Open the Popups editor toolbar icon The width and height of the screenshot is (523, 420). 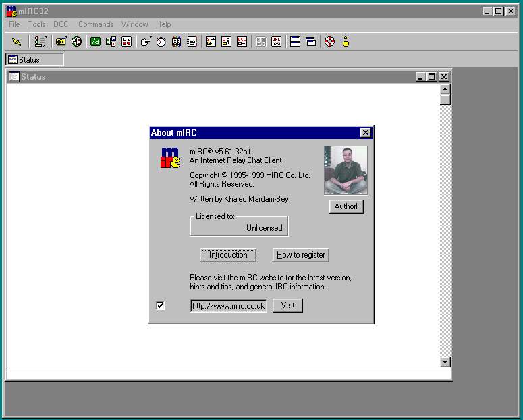tap(111, 42)
